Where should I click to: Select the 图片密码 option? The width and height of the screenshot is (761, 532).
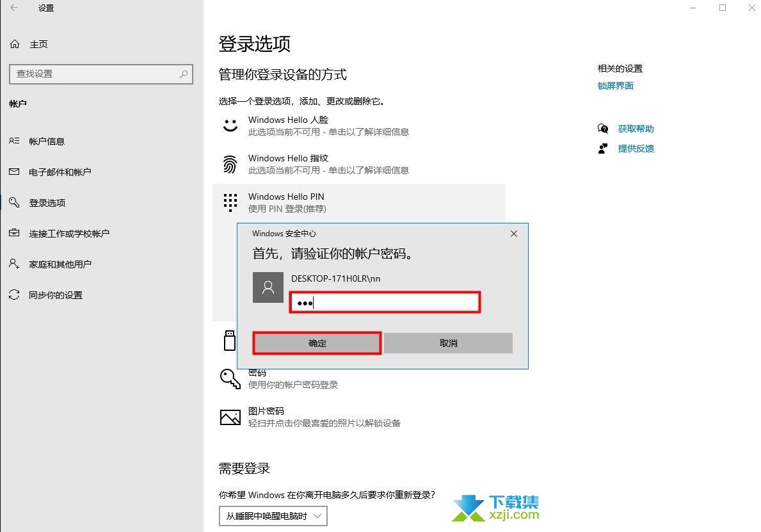coord(359,417)
